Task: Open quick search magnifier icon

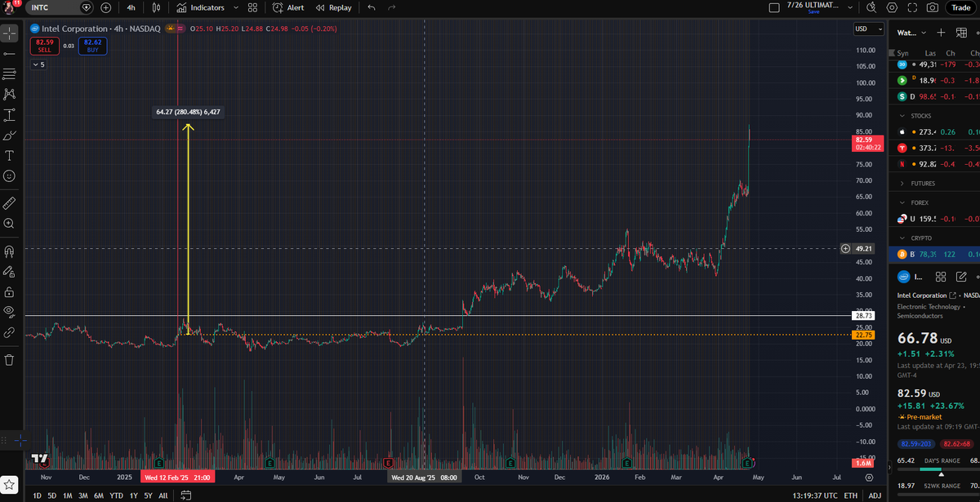Action: (872, 7)
